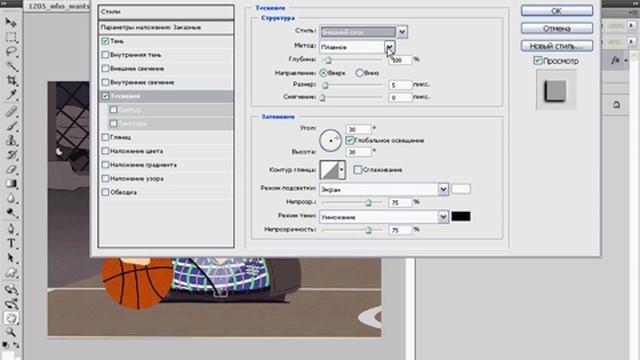Screen dimensions: 640x360
Task: Select the Clone Stamp tool
Action: point(11,140)
